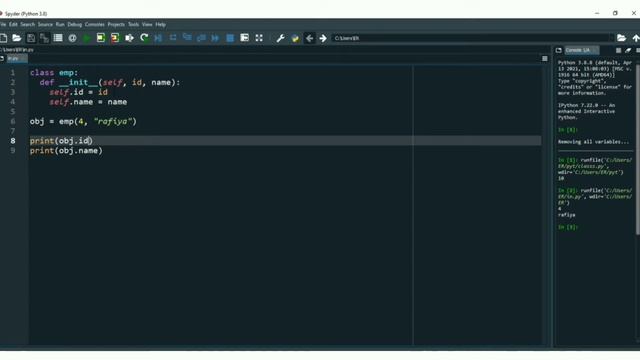Maximize the current pane icon
This screenshot has width=640, height=360.
pyautogui.click(x=244, y=38)
